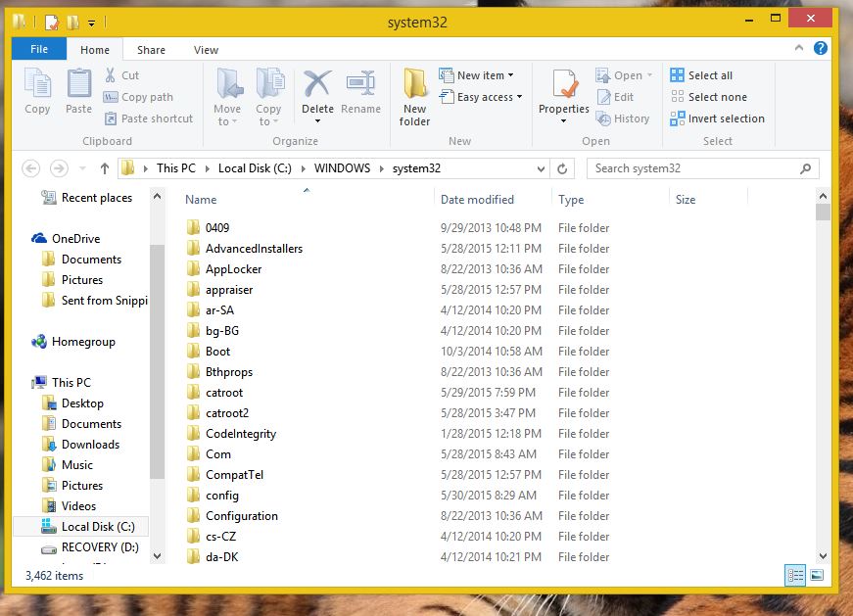This screenshot has width=853, height=616.
Task: Expand the Easy access dropdown
Action: pos(519,97)
